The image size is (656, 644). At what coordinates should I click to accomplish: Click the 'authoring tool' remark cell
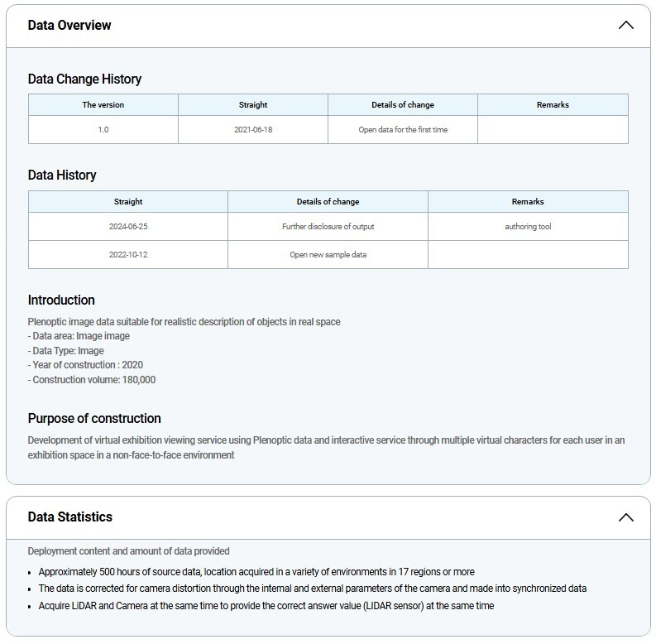click(528, 227)
